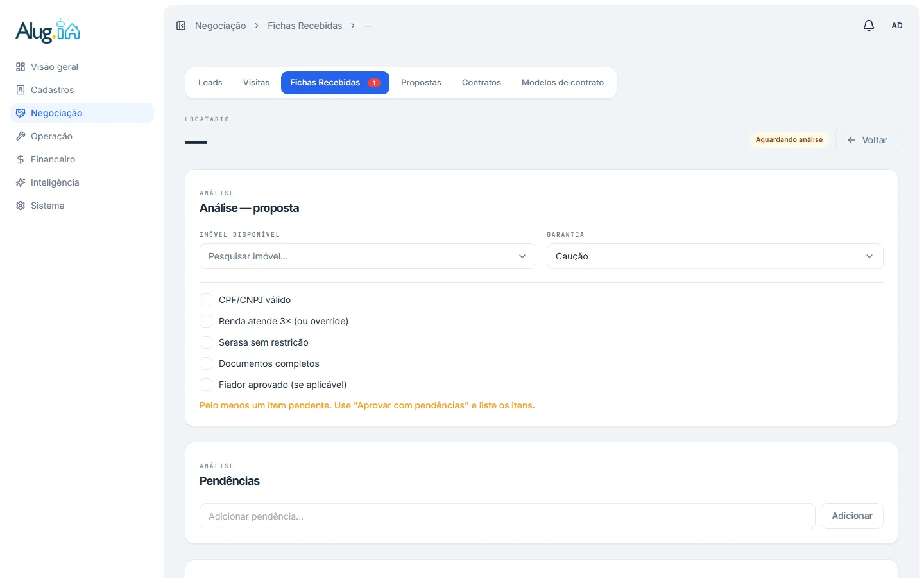Click the Financeiro dollar icon

coord(21,159)
